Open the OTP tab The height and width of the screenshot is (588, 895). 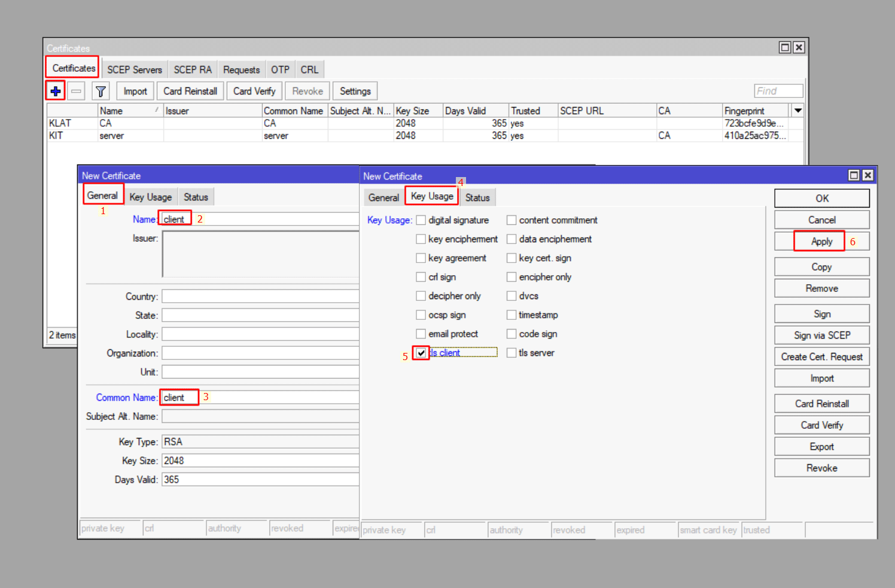(280, 69)
